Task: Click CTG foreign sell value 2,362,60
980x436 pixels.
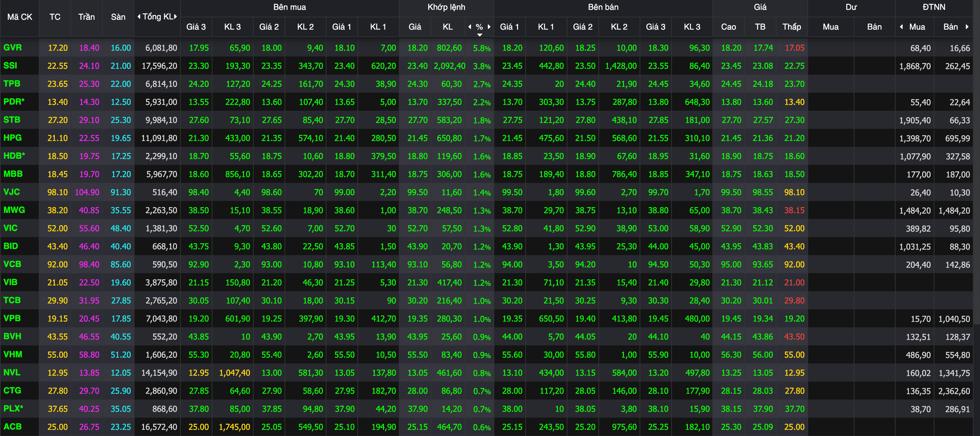Action: pyautogui.click(x=954, y=391)
